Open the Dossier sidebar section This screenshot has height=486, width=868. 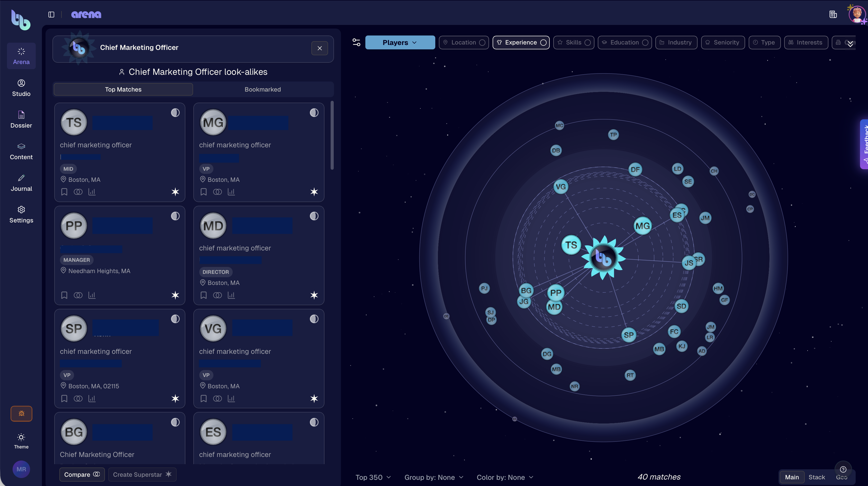21,119
